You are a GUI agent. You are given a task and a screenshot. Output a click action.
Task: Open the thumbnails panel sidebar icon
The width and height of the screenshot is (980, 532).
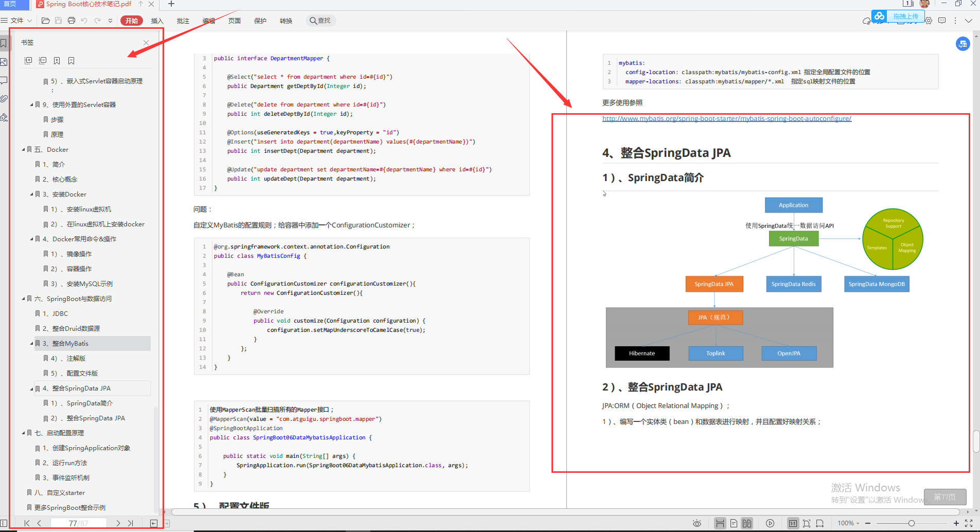coord(4,62)
